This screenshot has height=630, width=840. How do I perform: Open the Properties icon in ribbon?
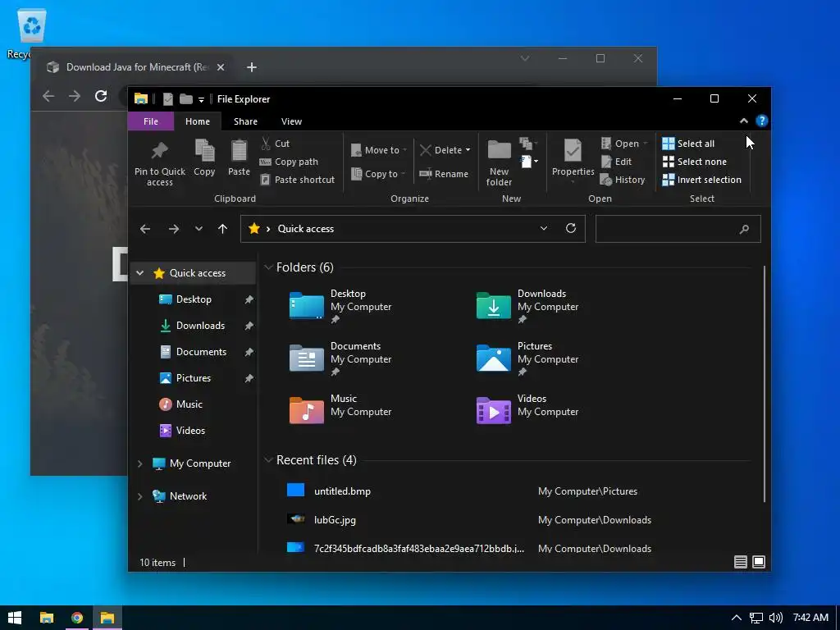click(573, 150)
